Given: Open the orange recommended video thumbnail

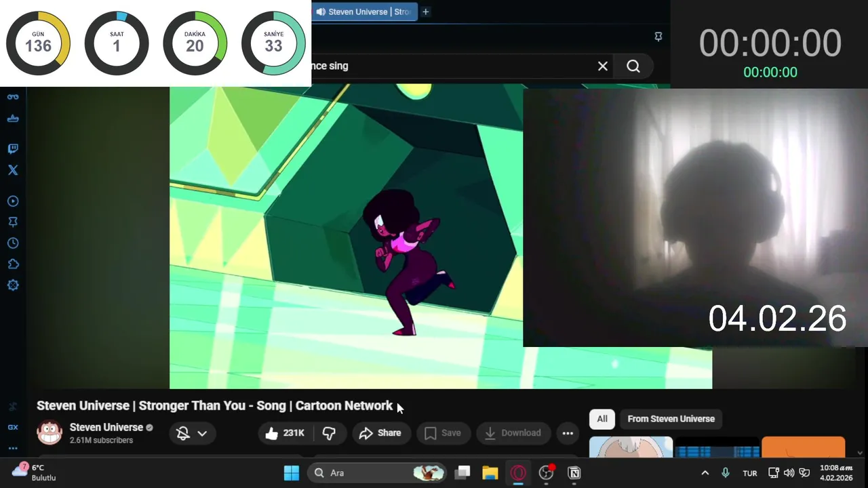Looking at the screenshot, I should tap(803, 447).
